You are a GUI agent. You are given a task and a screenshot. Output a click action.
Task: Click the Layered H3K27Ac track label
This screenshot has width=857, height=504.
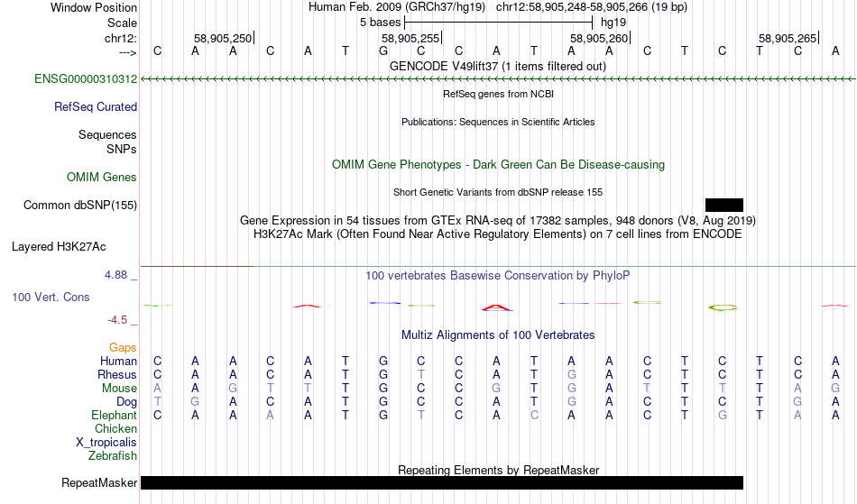[59, 247]
